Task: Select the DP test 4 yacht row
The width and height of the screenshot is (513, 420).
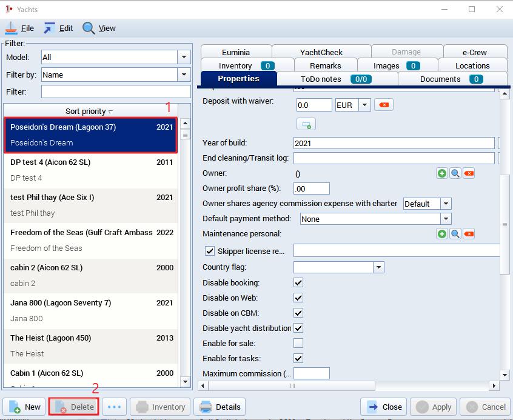Action: click(x=90, y=170)
